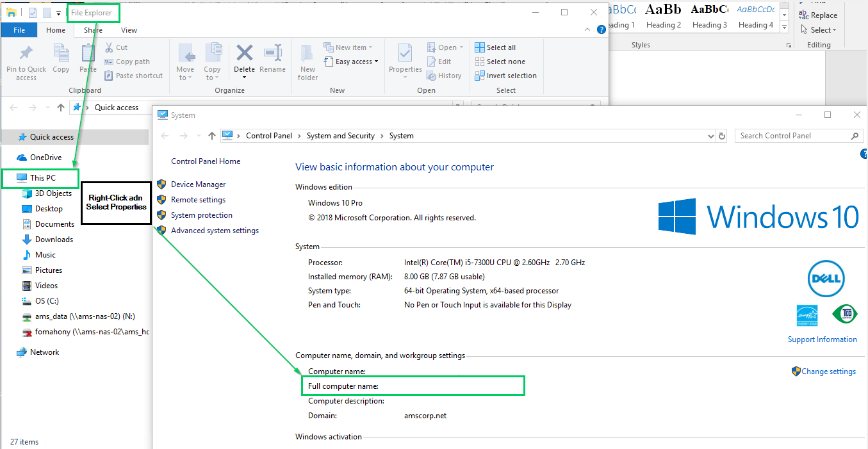Go back in the System window
Image resolution: width=868 pixels, height=449 pixels.
[165, 136]
